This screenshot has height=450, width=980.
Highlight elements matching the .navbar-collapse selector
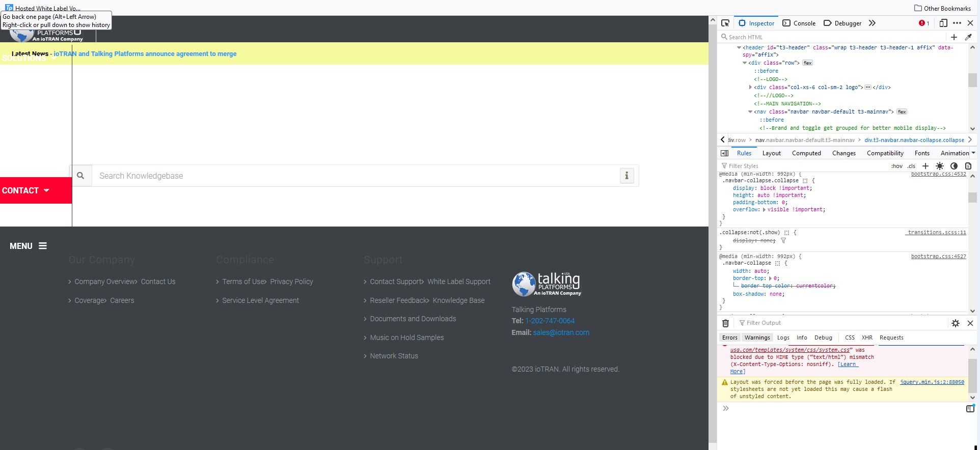click(x=778, y=263)
